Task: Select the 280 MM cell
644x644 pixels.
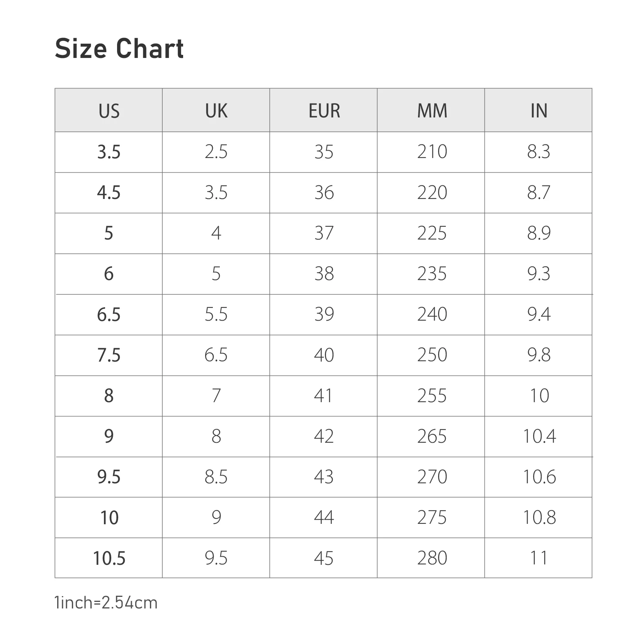Action: (432, 558)
